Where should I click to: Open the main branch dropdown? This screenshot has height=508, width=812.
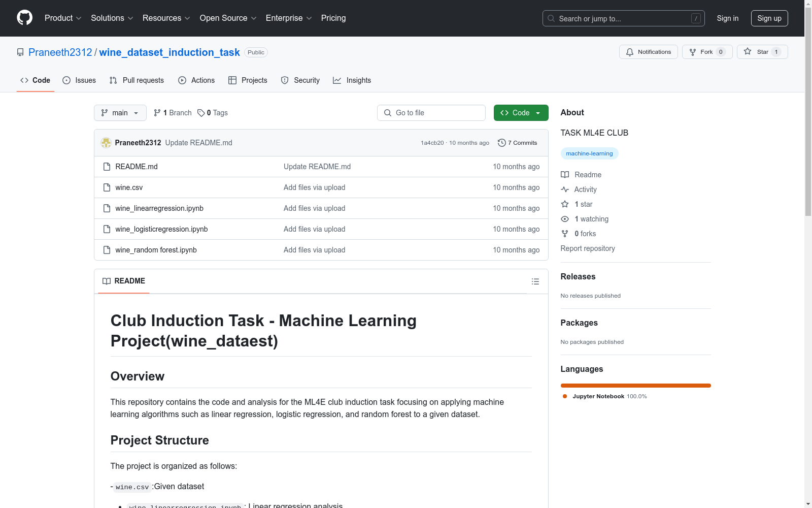click(x=120, y=113)
